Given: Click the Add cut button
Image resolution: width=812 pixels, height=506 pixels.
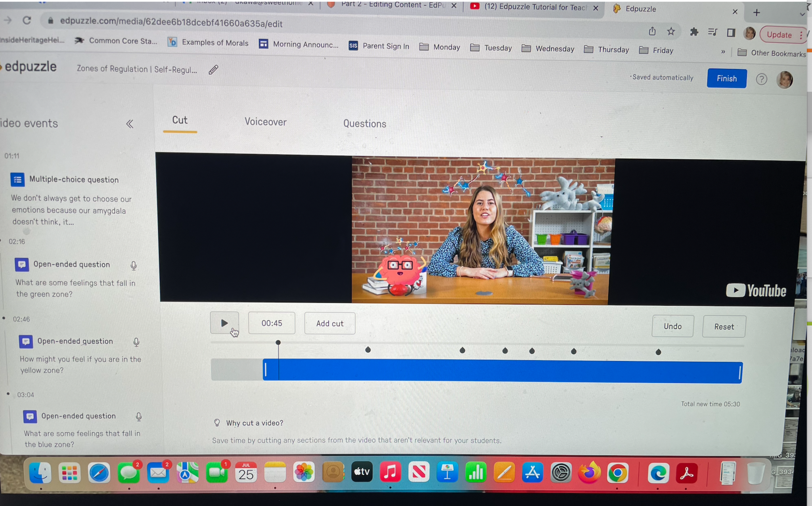Looking at the screenshot, I should click(x=329, y=324).
